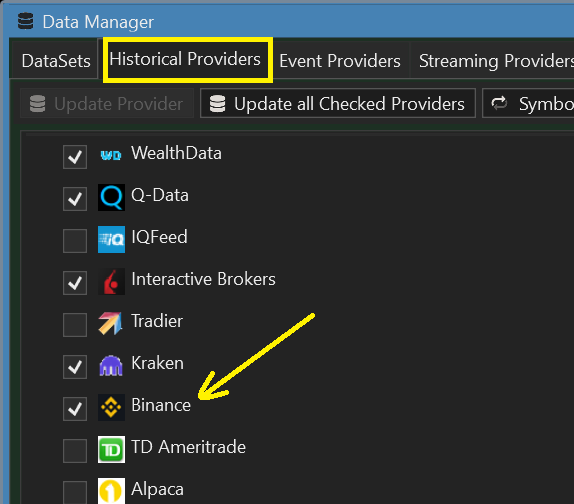
Task: Open the Event Providers tab
Action: [x=340, y=60]
